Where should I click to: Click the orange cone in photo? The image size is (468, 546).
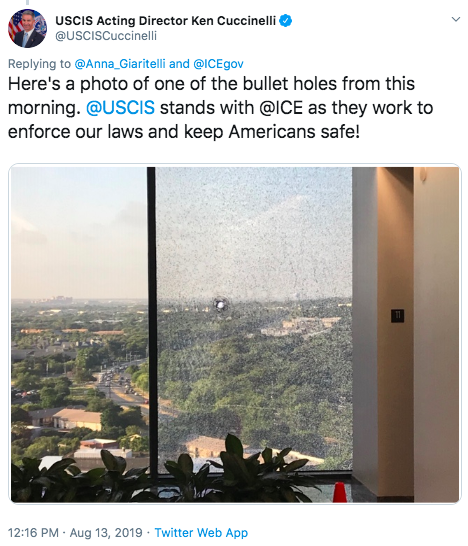tap(340, 492)
